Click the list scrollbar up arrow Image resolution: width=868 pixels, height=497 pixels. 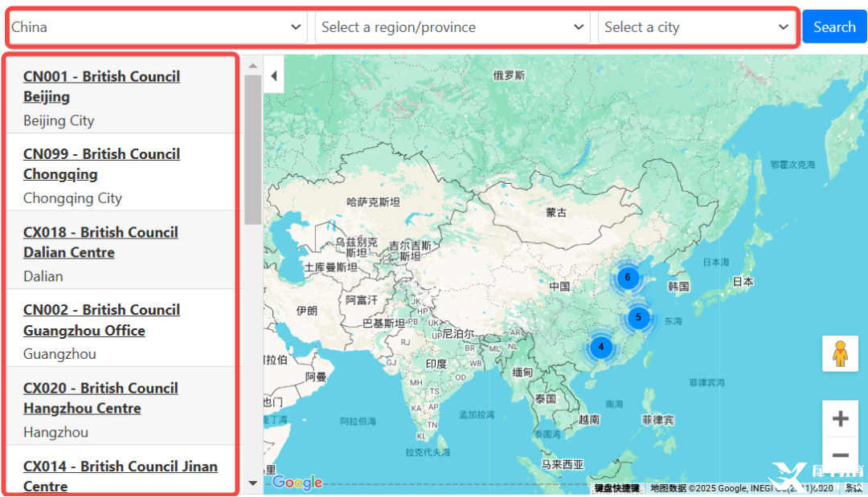pos(253,66)
